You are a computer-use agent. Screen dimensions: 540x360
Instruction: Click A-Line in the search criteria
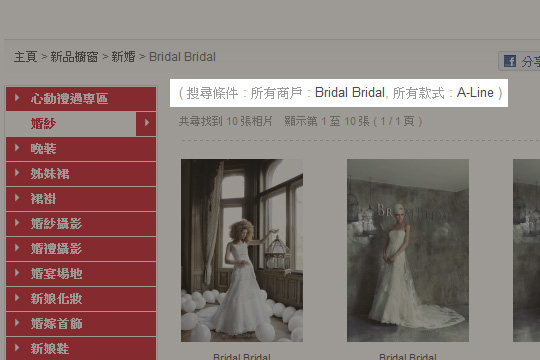(x=475, y=93)
